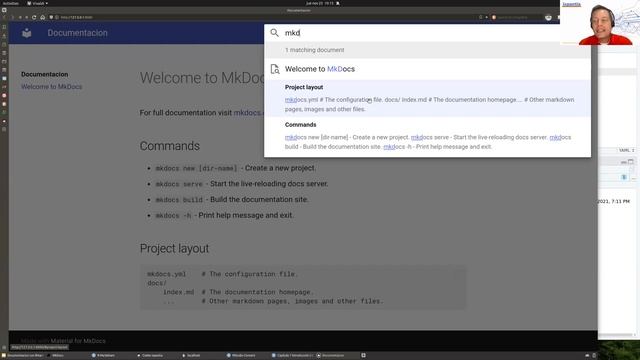Click the document icon beside the "Welcome to MkDocs" result
640x360 pixels.
click(275, 69)
